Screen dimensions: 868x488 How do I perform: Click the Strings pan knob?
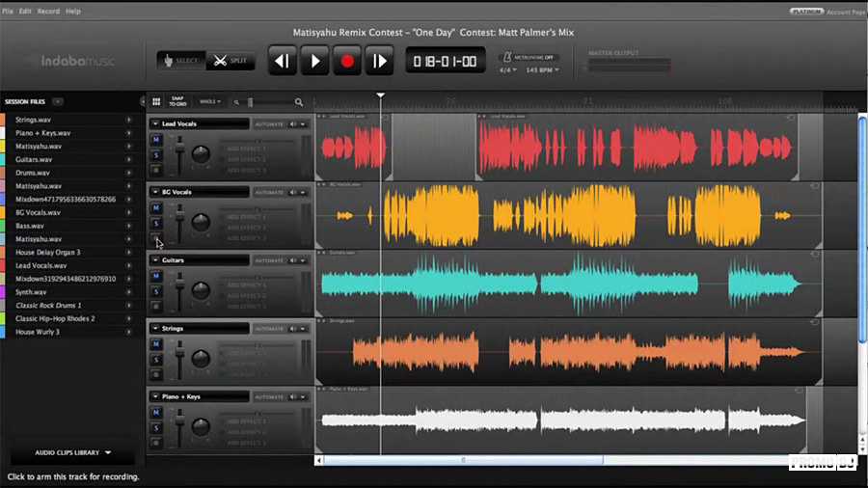201,359
